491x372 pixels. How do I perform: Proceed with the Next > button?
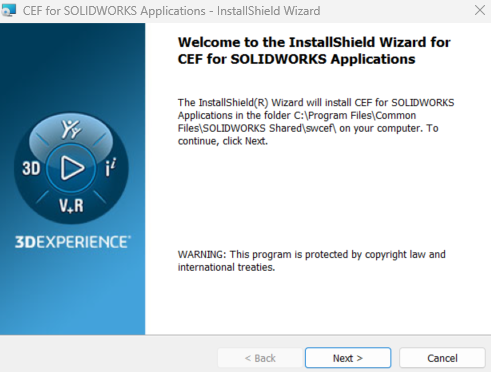point(348,358)
